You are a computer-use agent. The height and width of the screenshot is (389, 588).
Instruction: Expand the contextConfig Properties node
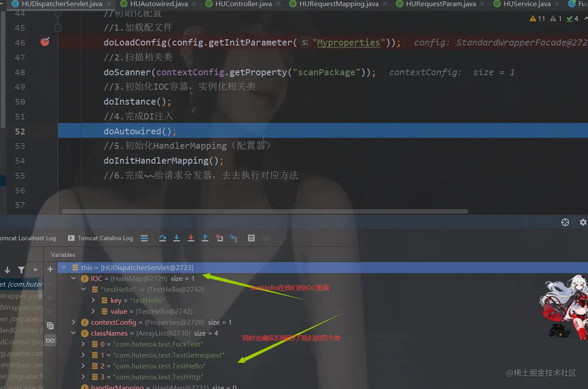(73, 322)
